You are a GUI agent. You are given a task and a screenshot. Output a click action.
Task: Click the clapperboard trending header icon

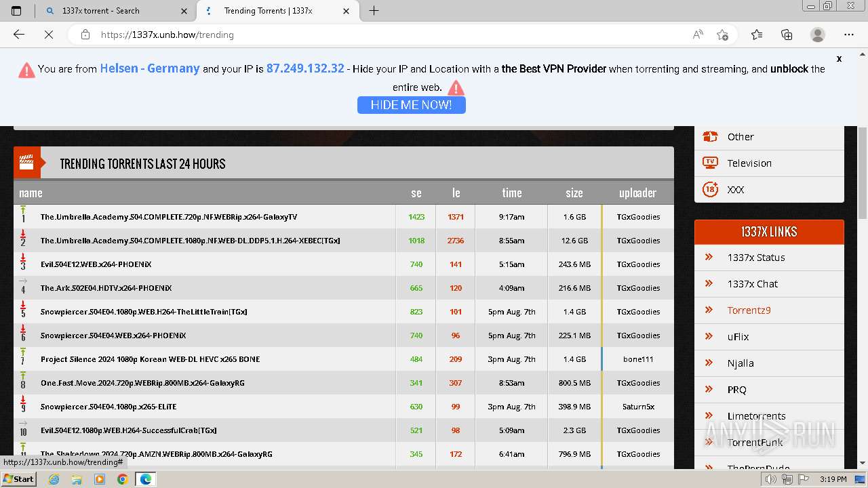click(x=27, y=163)
